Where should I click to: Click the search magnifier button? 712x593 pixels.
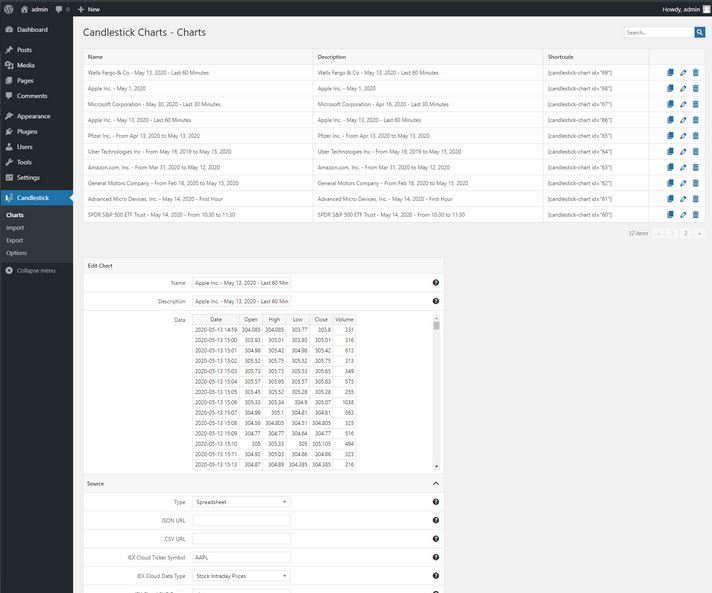(699, 32)
